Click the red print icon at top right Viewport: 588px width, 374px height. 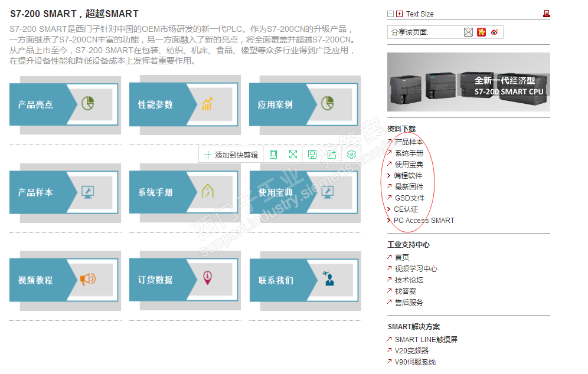(x=546, y=14)
